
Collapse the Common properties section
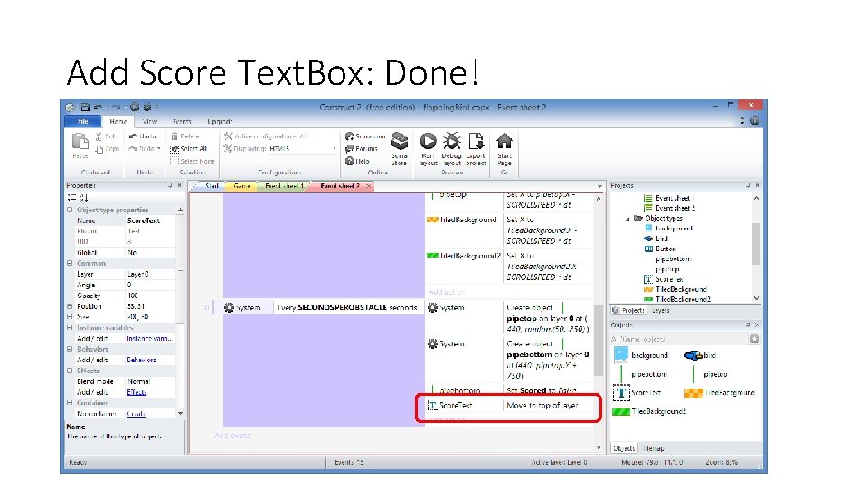(x=70, y=263)
